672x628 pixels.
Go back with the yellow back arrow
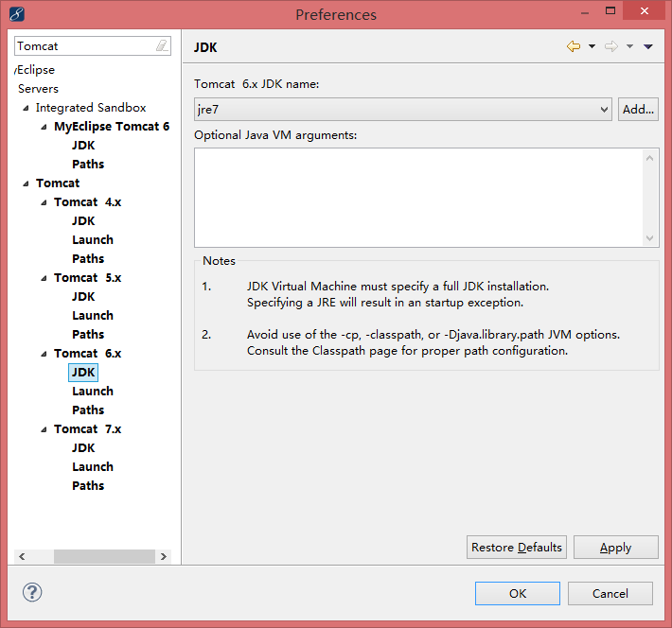574,46
